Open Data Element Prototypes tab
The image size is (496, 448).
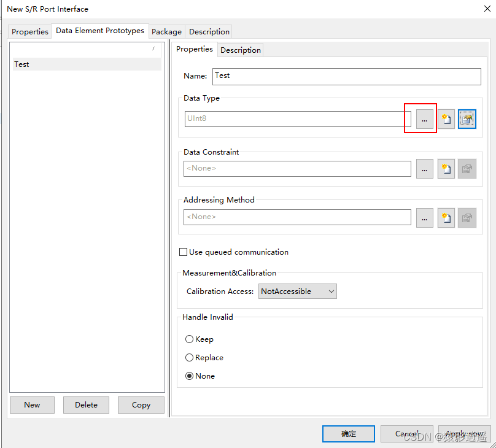click(100, 31)
